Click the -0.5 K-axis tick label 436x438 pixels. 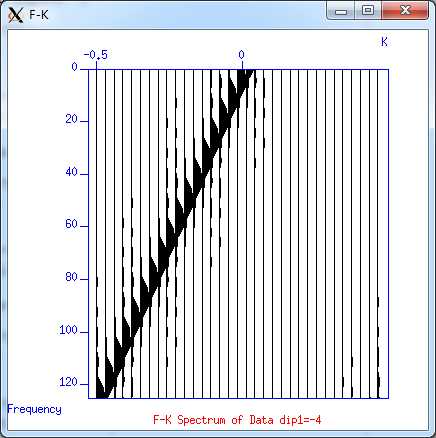(96, 55)
